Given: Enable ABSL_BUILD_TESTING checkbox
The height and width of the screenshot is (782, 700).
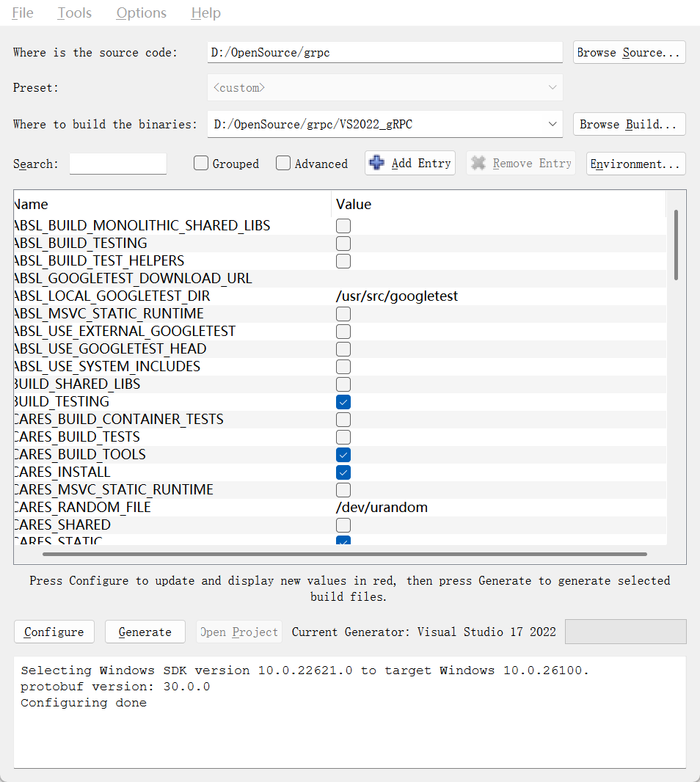Looking at the screenshot, I should [343, 244].
